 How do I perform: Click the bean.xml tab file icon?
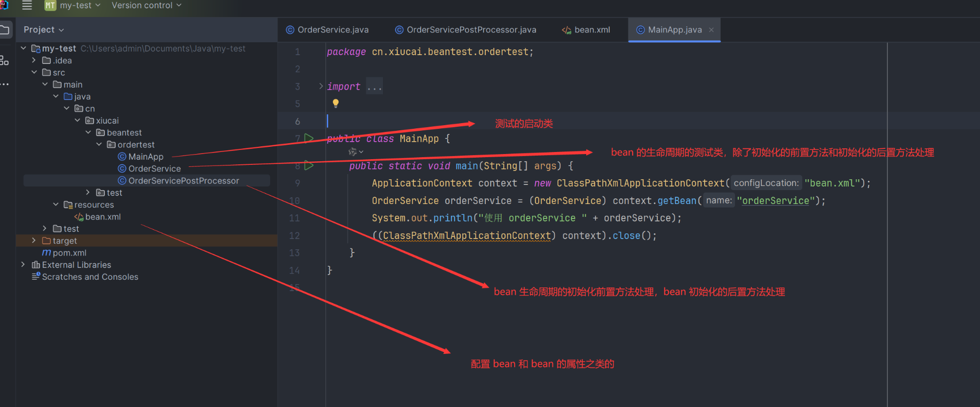[567, 30]
